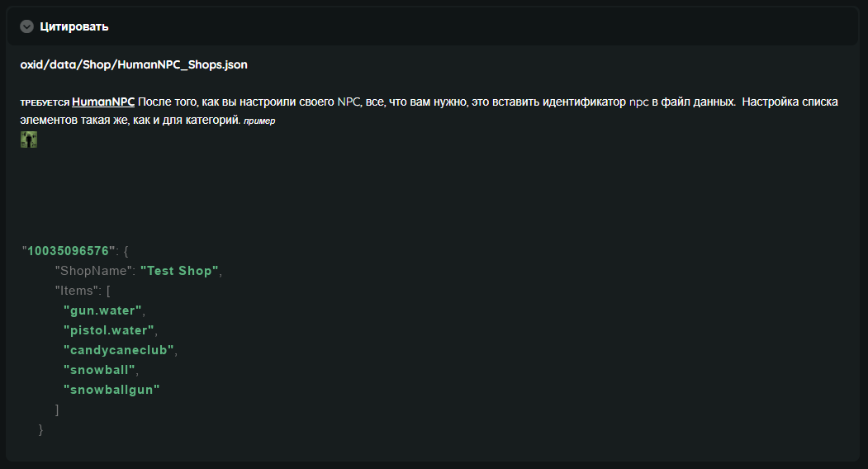
Task: Click the italic "пример" text
Action: coord(259,121)
